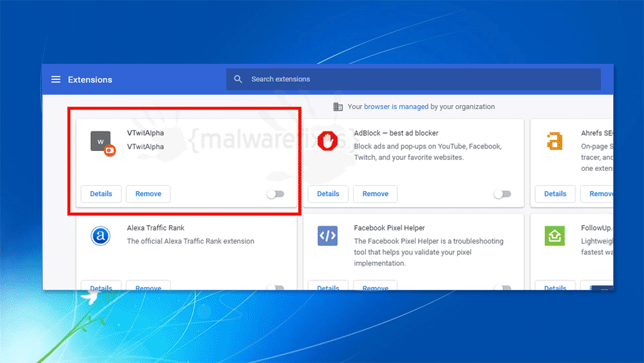Image resolution: width=644 pixels, height=363 pixels.
Task: Open Details for VTwitAlpha
Action: (x=101, y=193)
